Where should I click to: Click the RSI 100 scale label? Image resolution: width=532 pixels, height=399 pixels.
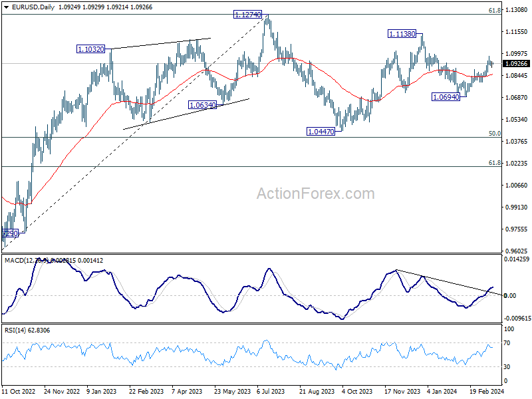509,329
